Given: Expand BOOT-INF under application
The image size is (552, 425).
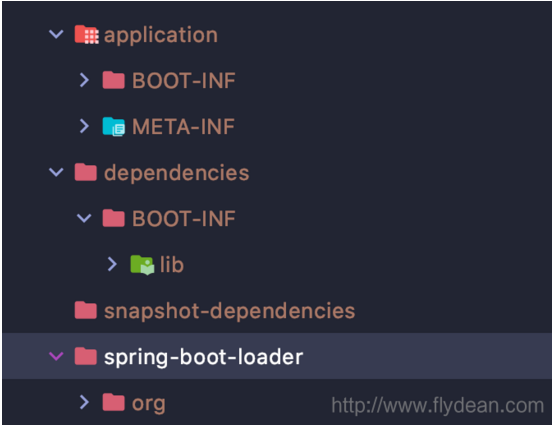Looking at the screenshot, I should pos(84,80).
